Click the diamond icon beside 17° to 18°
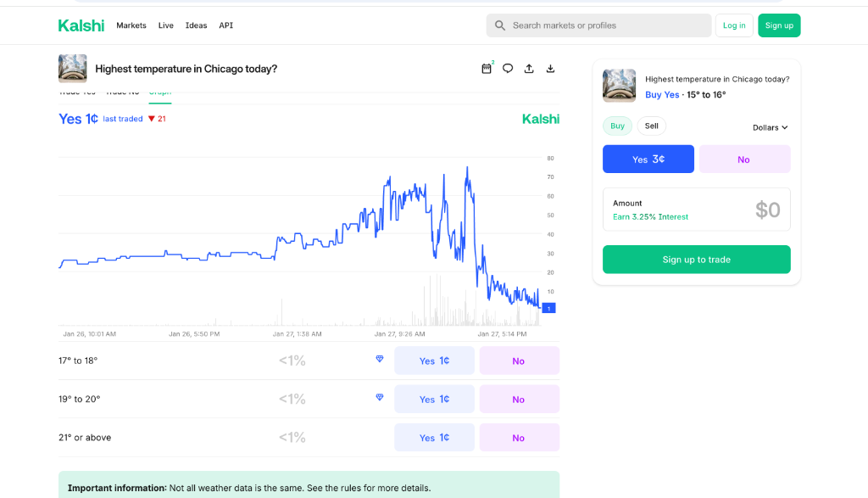868x498 pixels. [x=379, y=360]
